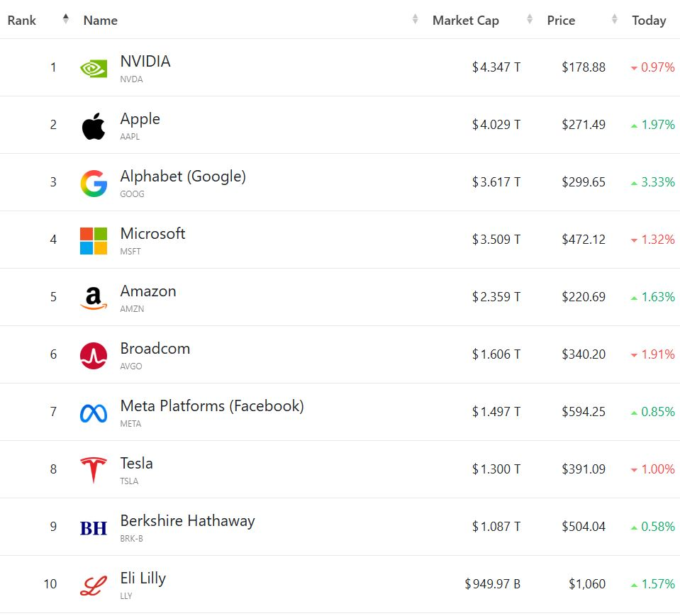Viewport: 680px width, 616px height.
Task: Click the Microsoft logo icon
Action: click(x=94, y=240)
